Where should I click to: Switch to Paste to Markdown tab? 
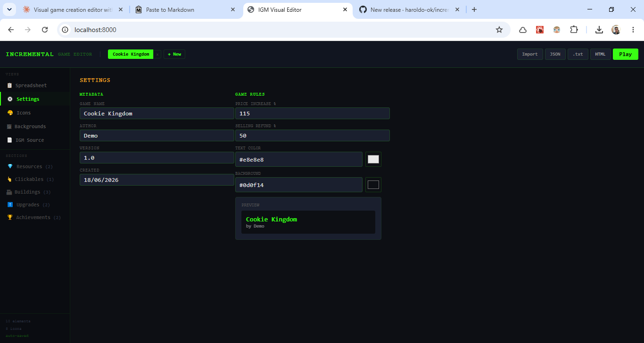click(x=185, y=9)
